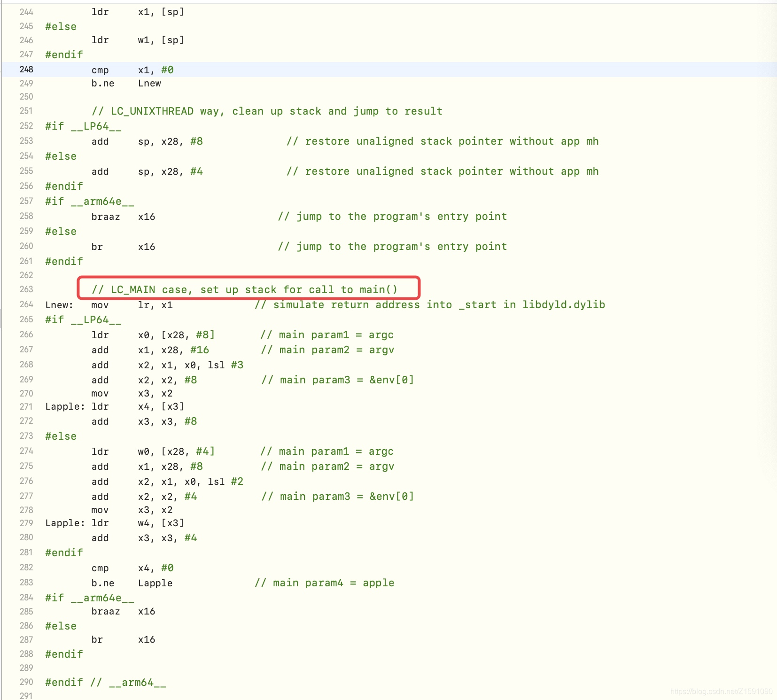Click 'Lapple:' label on line 279
This screenshot has height=700, width=777.
[x=65, y=523]
